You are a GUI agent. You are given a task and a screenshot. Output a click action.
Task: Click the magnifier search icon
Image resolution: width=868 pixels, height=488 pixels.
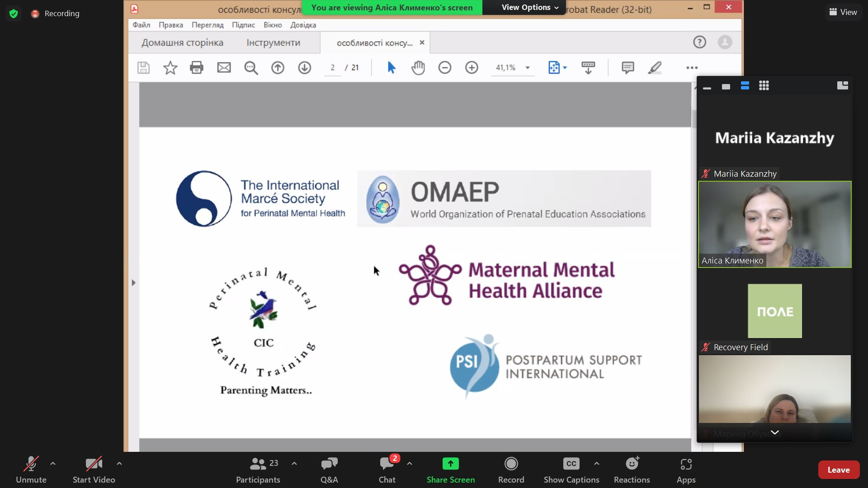point(251,68)
